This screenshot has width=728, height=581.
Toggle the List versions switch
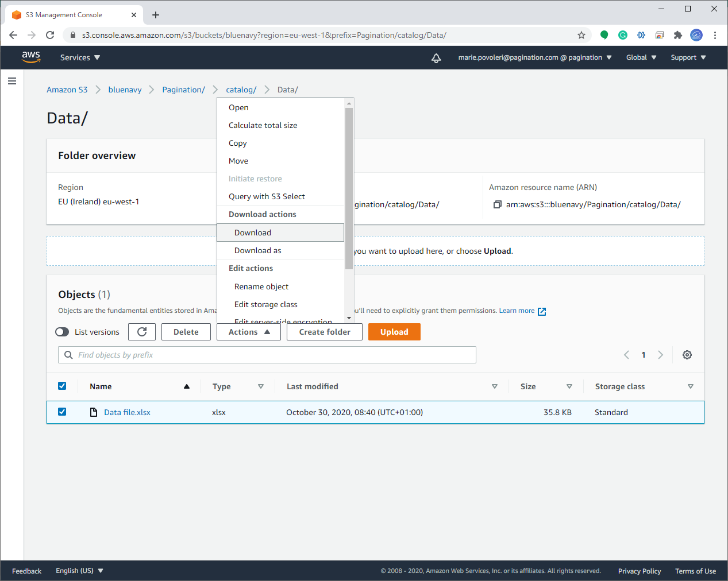pyautogui.click(x=62, y=332)
